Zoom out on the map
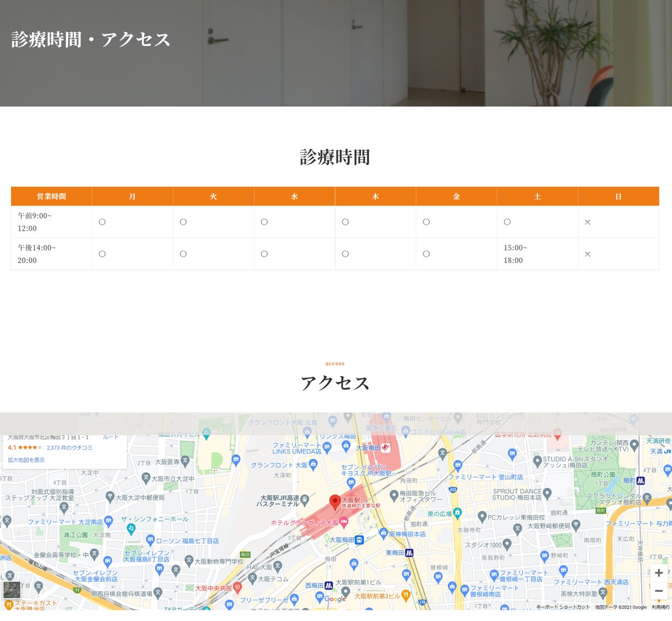 pyautogui.click(x=659, y=591)
